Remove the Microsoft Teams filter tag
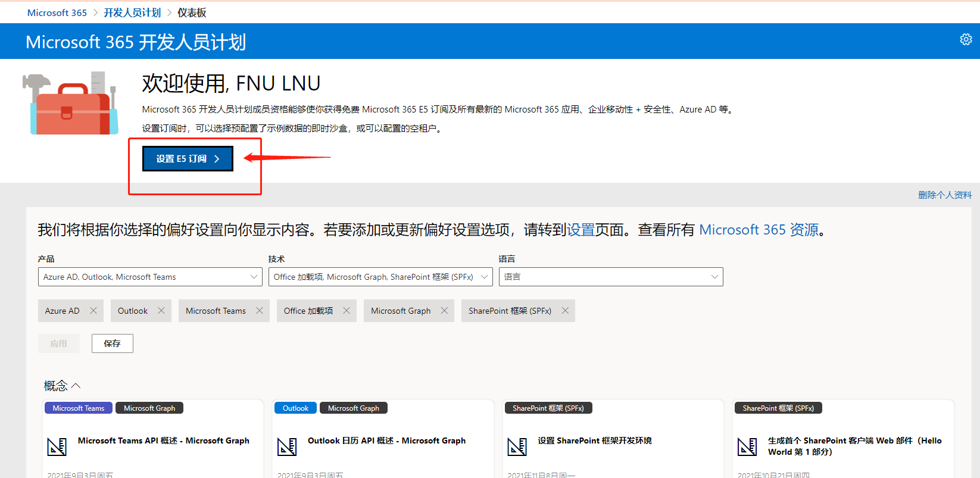Screen dimensions: 980x478 pos(260,311)
